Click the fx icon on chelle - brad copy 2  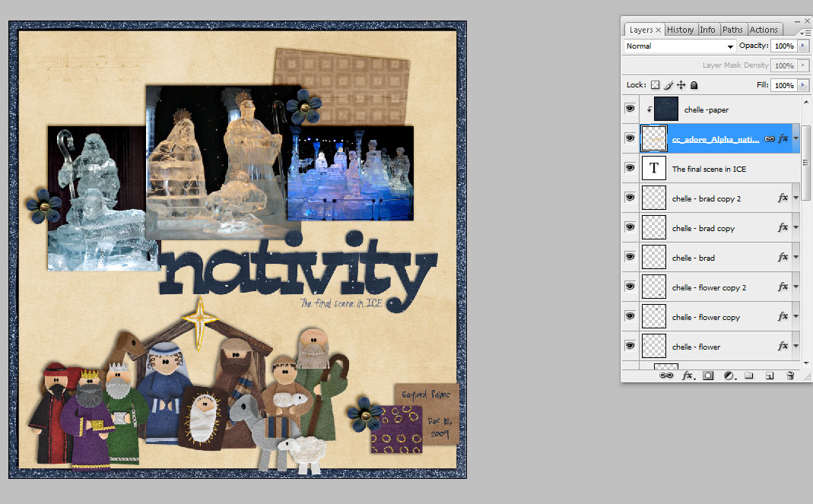[783, 198]
